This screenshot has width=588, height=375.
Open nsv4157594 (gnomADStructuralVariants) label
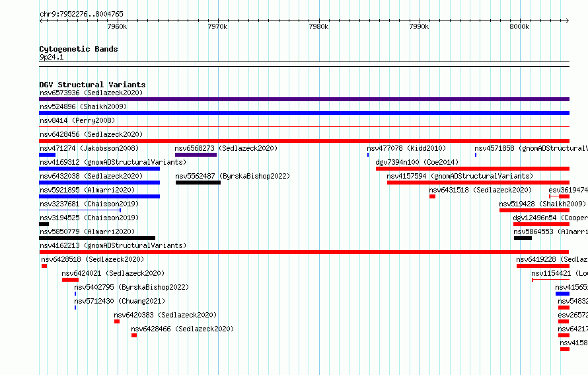point(460,176)
